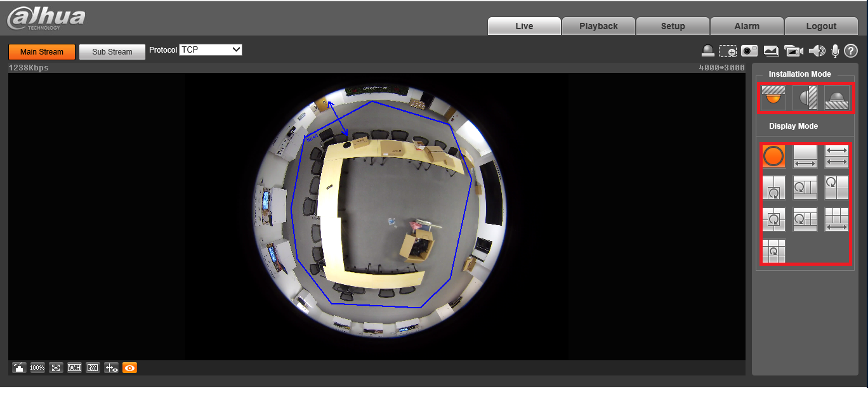Open the Live tab
Viewport: 868px width, 411px height.
(x=524, y=26)
